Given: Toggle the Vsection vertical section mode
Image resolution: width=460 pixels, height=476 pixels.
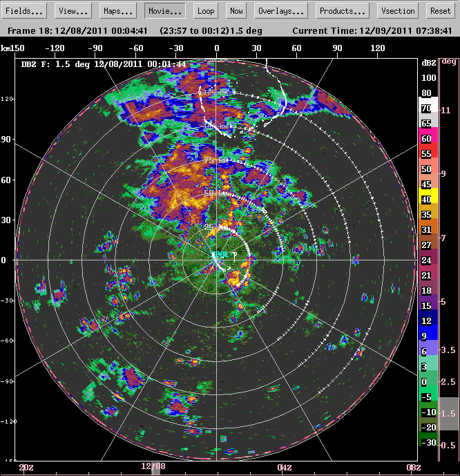Looking at the screenshot, I should (x=398, y=11).
